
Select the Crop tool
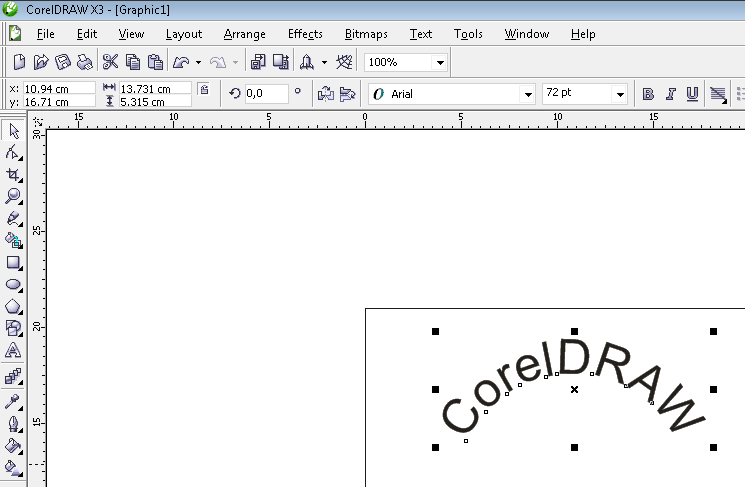[x=13, y=174]
